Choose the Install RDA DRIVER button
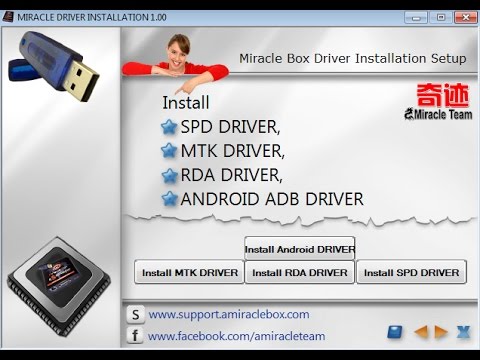This screenshot has height=360, width=480. [300, 272]
